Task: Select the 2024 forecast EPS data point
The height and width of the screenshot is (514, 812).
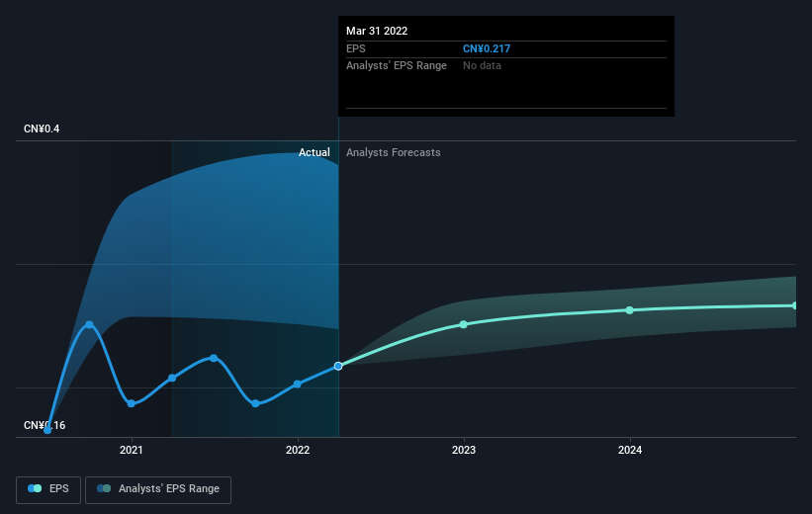Action: click(629, 310)
